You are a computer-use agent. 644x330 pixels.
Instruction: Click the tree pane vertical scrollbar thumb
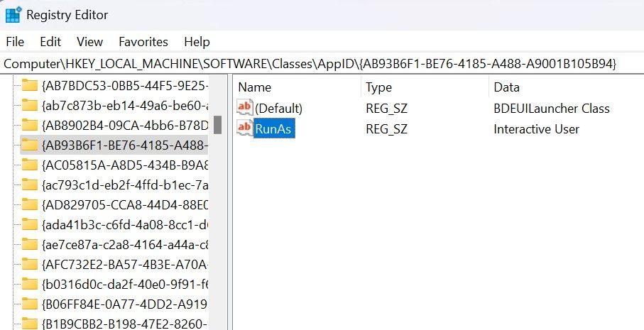click(218, 125)
